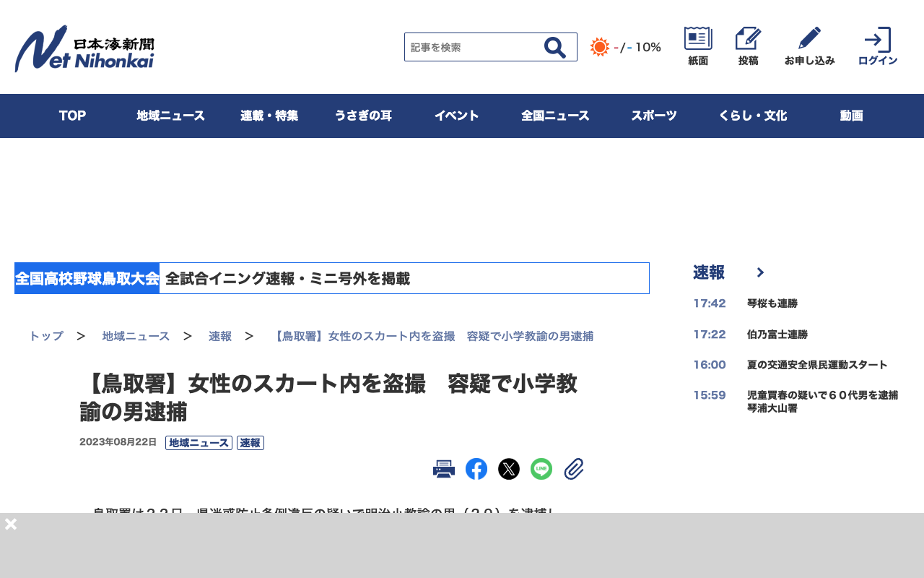Open the 動画 video section

[x=852, y=116]
